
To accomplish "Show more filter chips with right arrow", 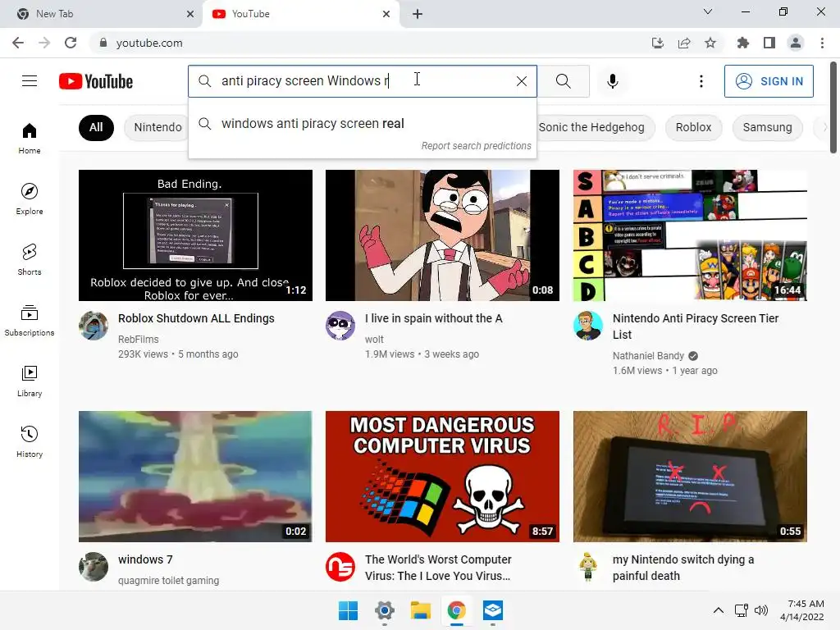I will (x=824, y=127).
